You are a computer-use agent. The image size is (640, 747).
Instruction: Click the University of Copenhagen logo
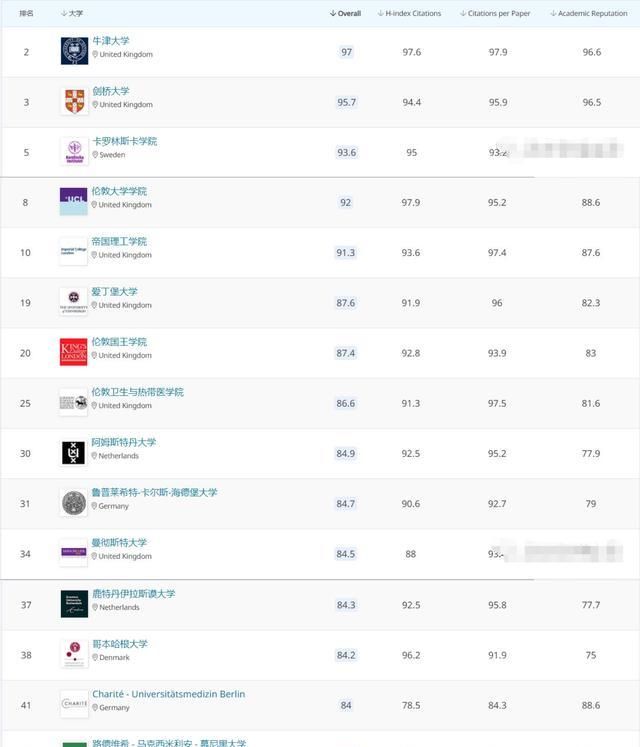[x=74, y=654]
